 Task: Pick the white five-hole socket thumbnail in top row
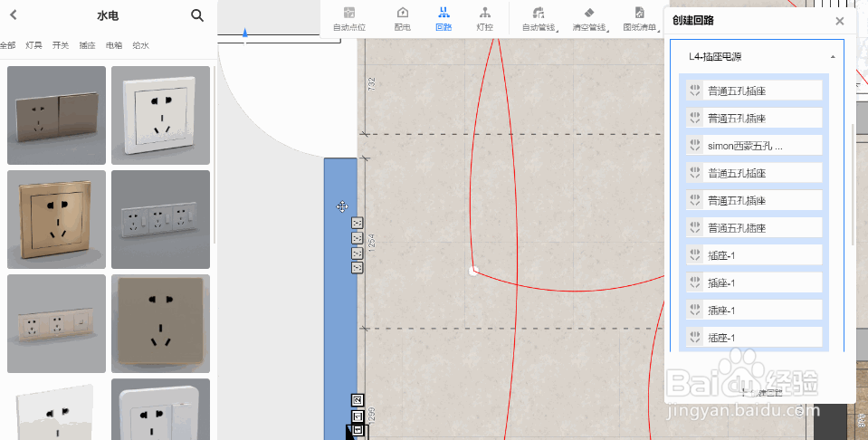click(160, 115)
